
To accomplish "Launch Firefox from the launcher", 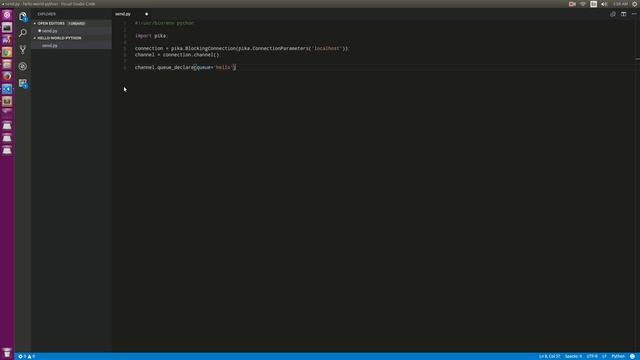I will pos(7,76).
